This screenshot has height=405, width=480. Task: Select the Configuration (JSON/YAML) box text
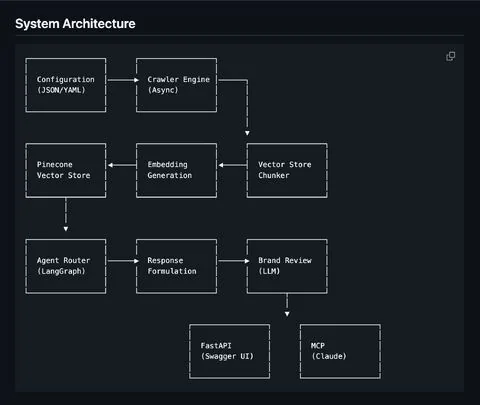tap(66, 85)
